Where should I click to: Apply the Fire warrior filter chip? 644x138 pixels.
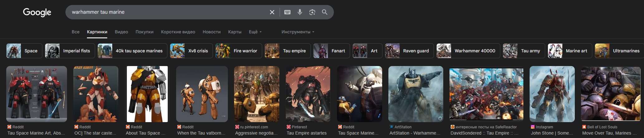(x=239, y=51)
